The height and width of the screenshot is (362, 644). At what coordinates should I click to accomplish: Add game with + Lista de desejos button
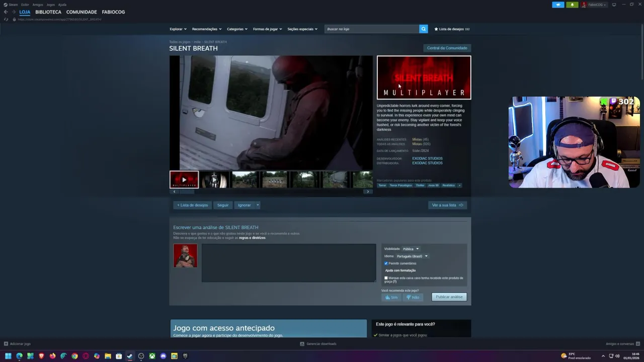pyautogui.click(x=192, y=205)
